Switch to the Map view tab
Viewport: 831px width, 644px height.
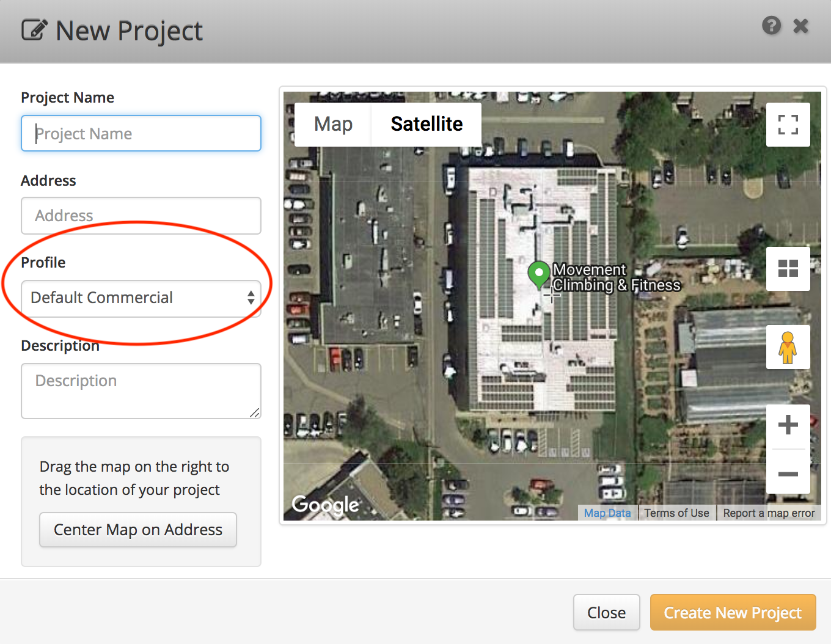pyautogui.click(x=333, y=124)
